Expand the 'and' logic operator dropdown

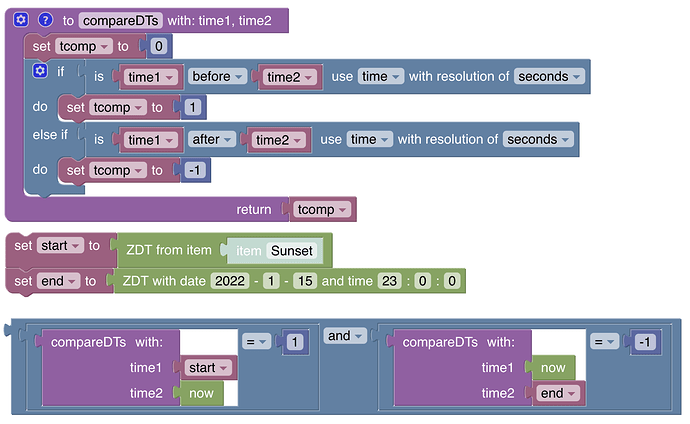pyautogui.click(x=344, y=336)
